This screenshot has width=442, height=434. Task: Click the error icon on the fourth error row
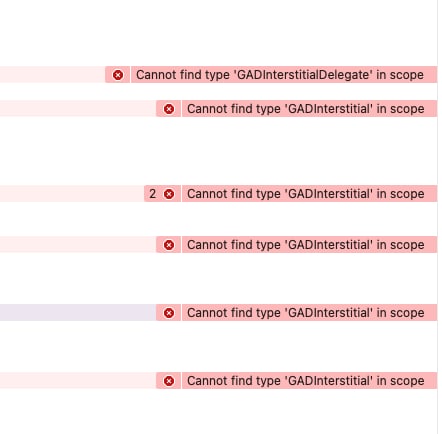(x=169, y=245)
